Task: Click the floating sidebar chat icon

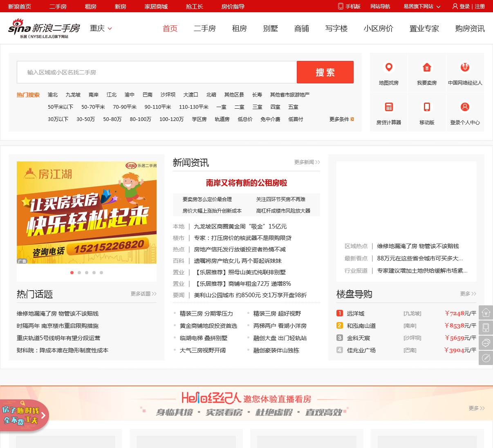Action: coord(486,343)
